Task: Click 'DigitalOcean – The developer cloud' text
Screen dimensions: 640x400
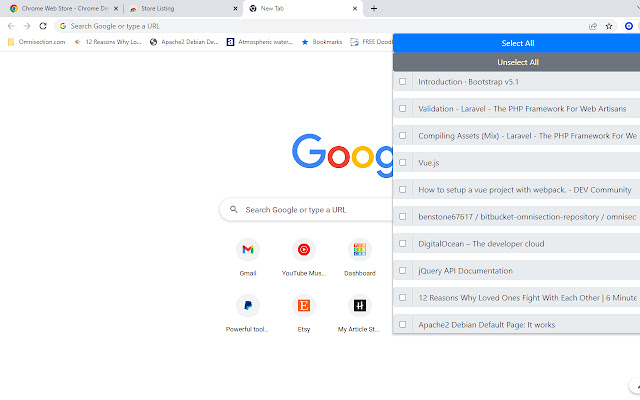Action: [x=481, y=244]
